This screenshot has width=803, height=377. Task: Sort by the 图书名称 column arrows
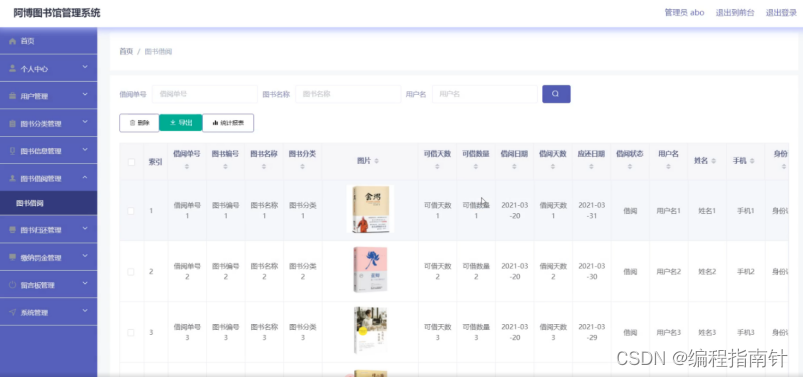coord(264,166)
